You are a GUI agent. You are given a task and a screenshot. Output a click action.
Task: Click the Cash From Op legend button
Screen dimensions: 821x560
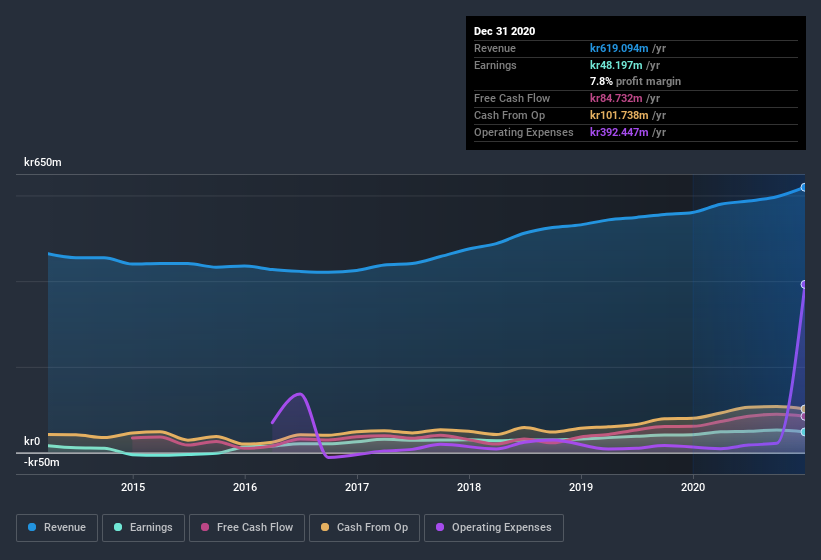(364, 527)
